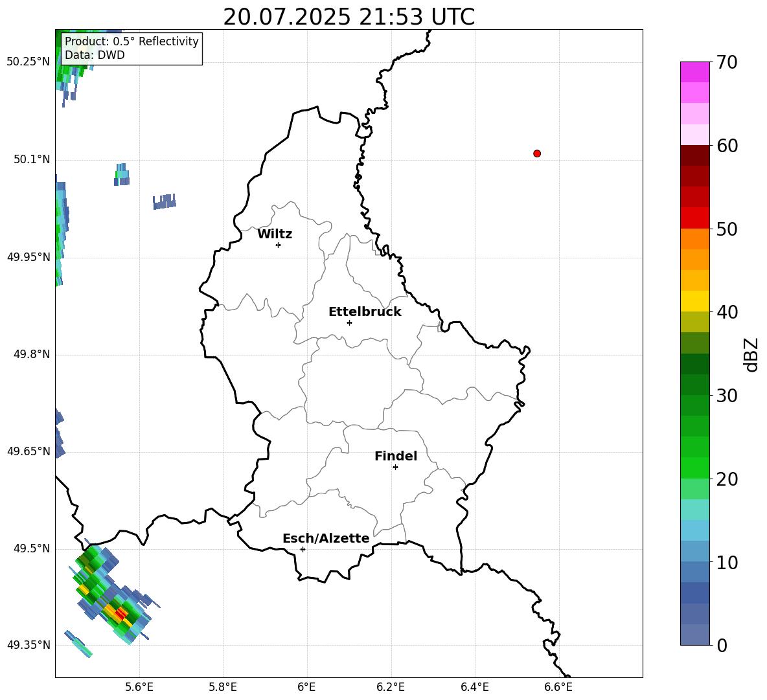Click the 'Wiltz' label

[275, 234]
